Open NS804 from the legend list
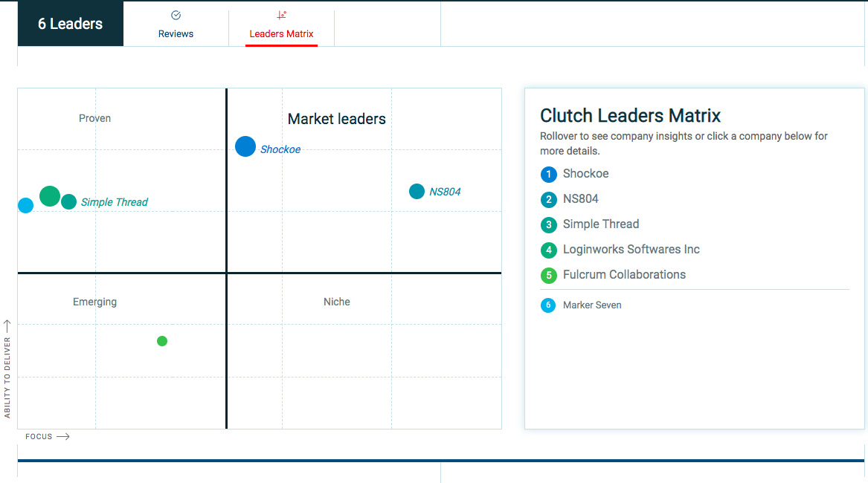This screenshot has height=483, width=868. tap(581, 199)
